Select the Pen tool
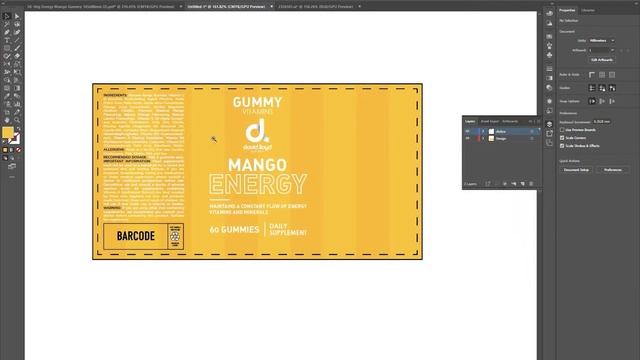Image resolution: width=640 pixels, height=360 pixels. pos(7,33)
